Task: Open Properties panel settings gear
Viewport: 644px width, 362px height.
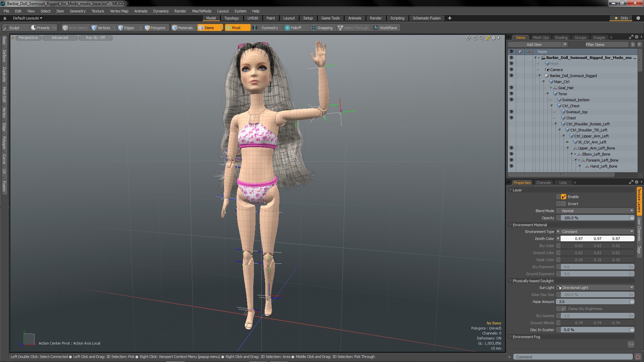Action: tap(636, 182)
